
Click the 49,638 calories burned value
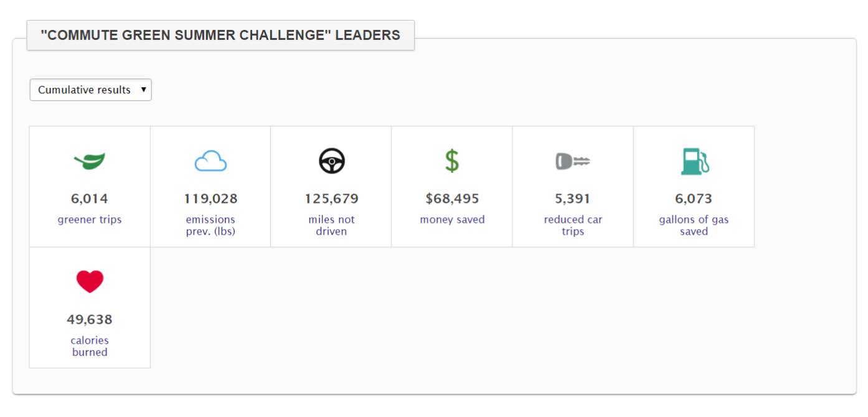coord(90,320)
